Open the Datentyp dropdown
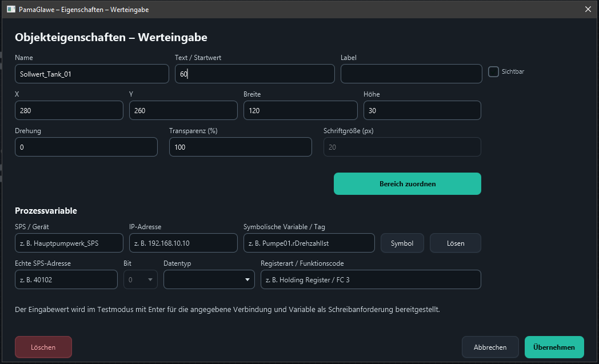 pyautogui.click(x=209, y=279)
